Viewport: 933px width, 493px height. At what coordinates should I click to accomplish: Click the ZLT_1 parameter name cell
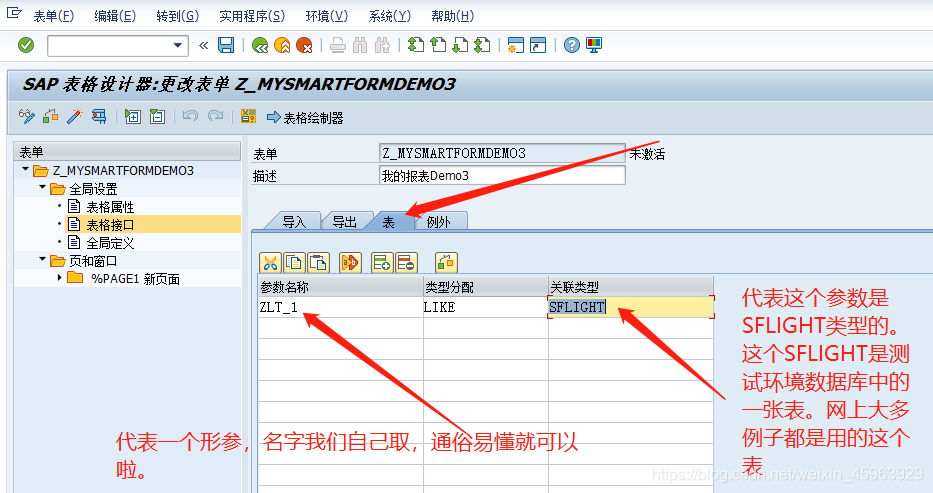pyautogui.click(x=341, y=307)
